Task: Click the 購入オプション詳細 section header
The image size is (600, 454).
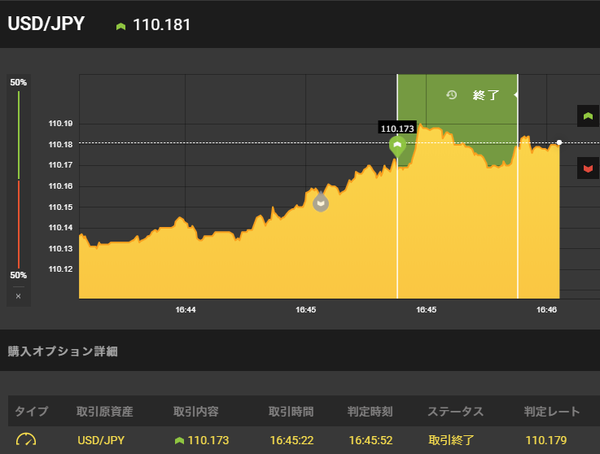Action: (63, 351)
